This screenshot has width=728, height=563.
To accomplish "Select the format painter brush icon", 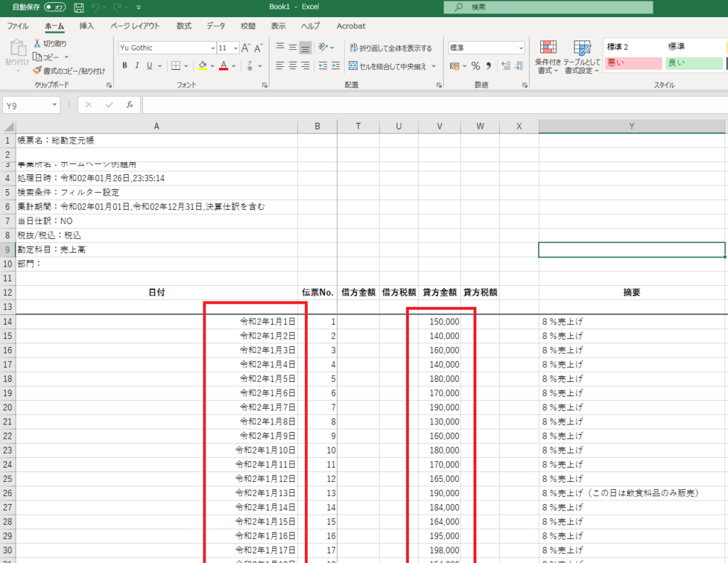I will tap(38, 70).
